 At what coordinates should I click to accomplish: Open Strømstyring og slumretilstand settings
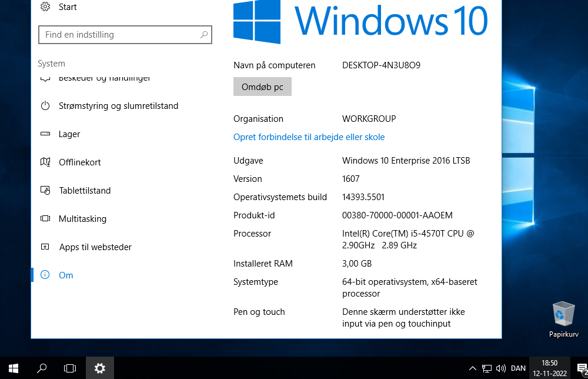tap(119, 106)
